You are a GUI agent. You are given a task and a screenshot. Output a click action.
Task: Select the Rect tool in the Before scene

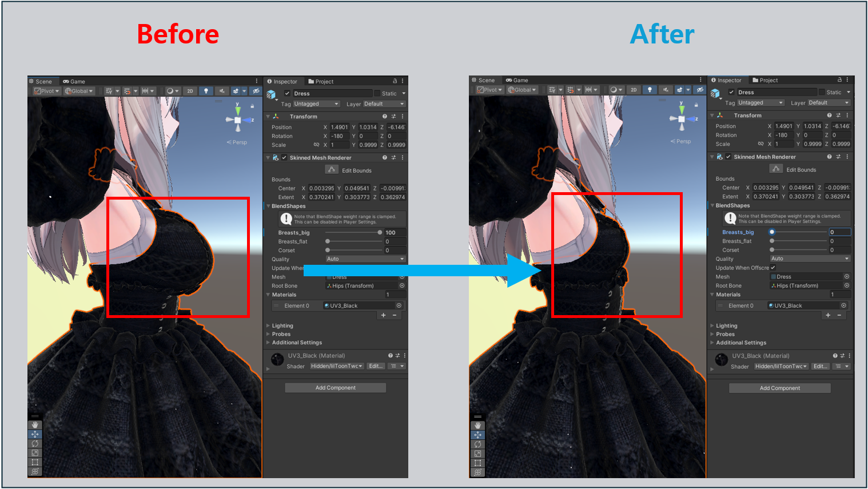click(35, 462)
